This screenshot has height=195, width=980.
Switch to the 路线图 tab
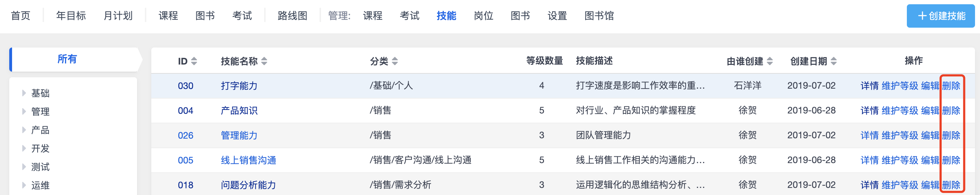[x=292, y=16]
